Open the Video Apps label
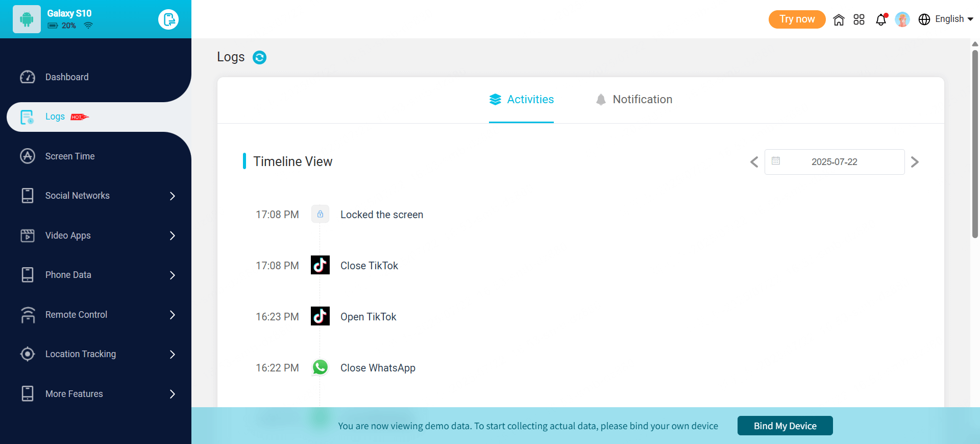This screenshot has height=444, width=980. [x=68, y=236]
